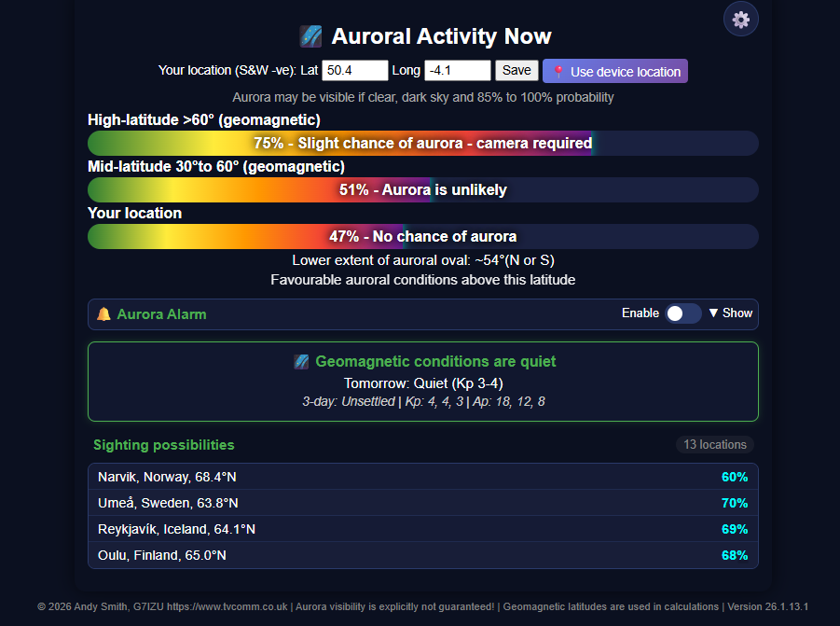Click the High-latitude 75% probability bar
The height and width of the screenshot is (626, 840).
(x=422, y=144)
